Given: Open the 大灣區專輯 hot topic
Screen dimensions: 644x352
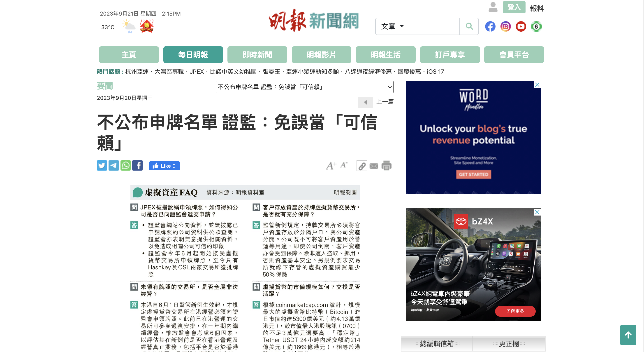Looking at the screenshot, I should [x=169, y=72].
